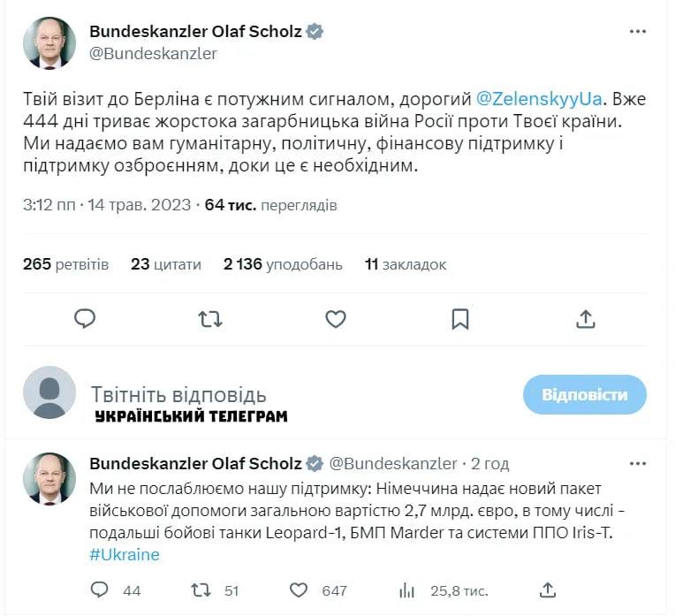This screenshot has height=616, width=683.
Task: Open the #Ukraine hashtag link
Action: (125, 554)
